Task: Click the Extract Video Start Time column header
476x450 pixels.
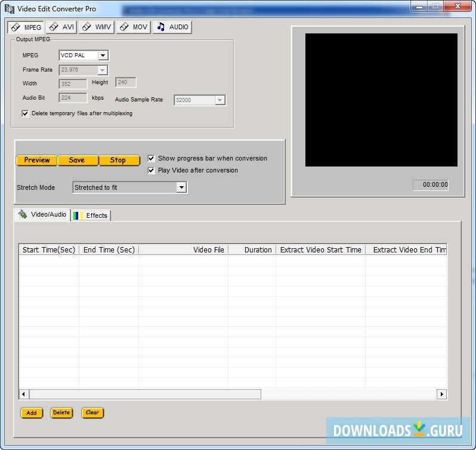Action: 320,250
